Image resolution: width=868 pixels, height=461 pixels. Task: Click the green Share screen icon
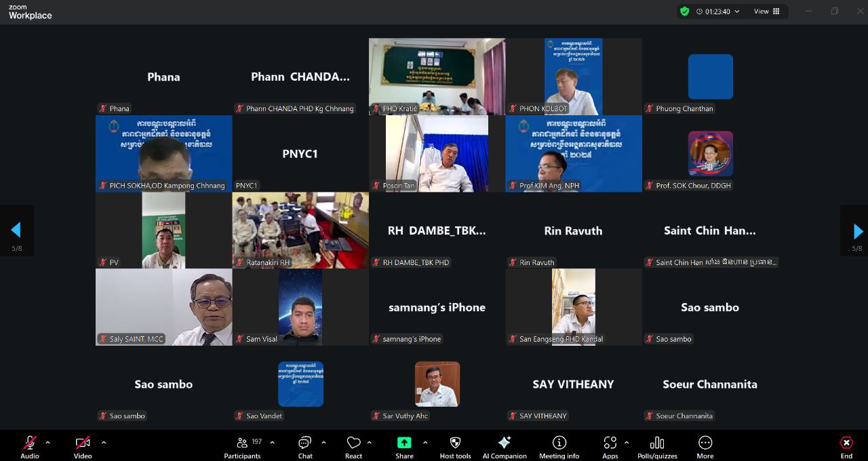coord(404,443)
